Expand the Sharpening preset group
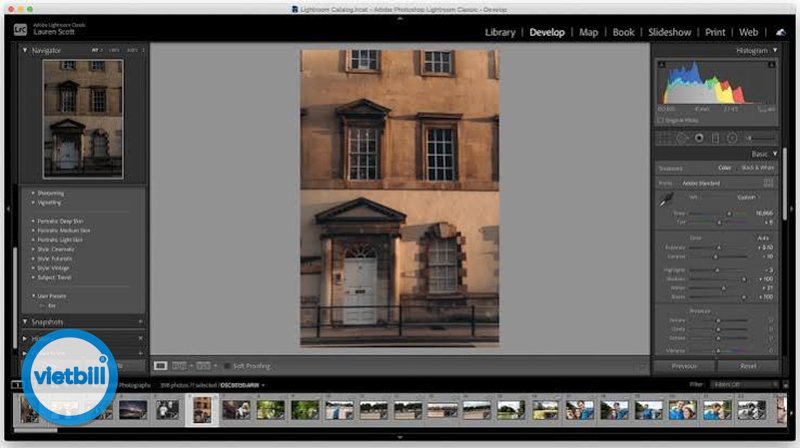 coord(33,193)
